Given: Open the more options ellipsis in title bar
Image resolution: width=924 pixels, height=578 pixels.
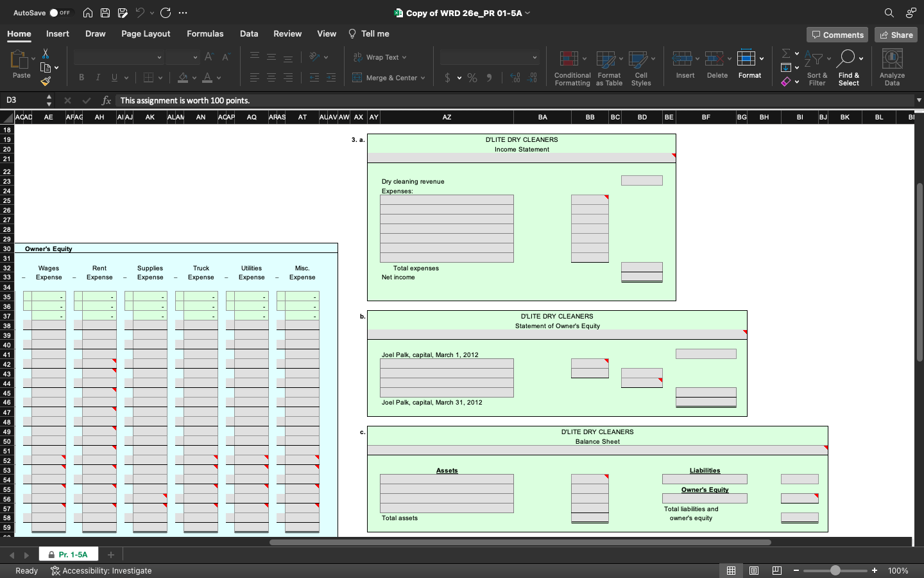Looking at the screenshot, I should [183, 13].
